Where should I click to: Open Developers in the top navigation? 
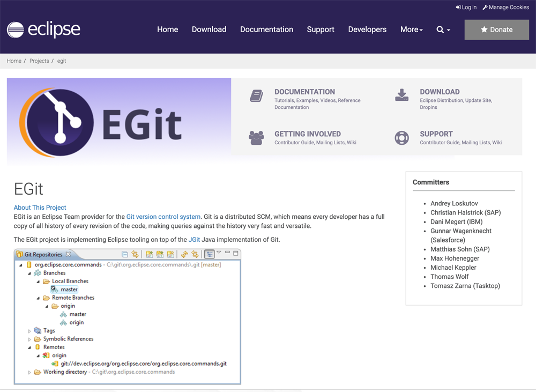pos(367,29)
